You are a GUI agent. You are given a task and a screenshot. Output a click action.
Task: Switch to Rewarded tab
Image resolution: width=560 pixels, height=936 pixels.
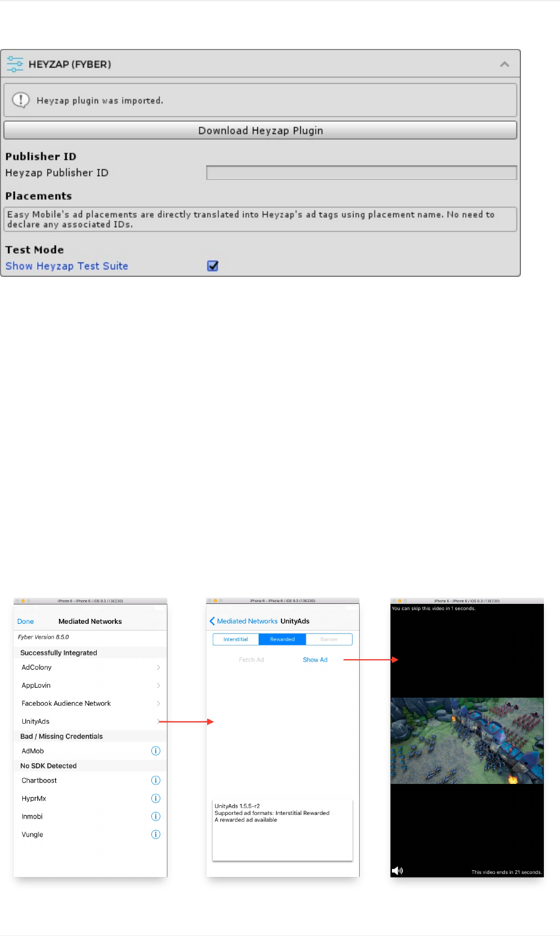coord(282,639)
